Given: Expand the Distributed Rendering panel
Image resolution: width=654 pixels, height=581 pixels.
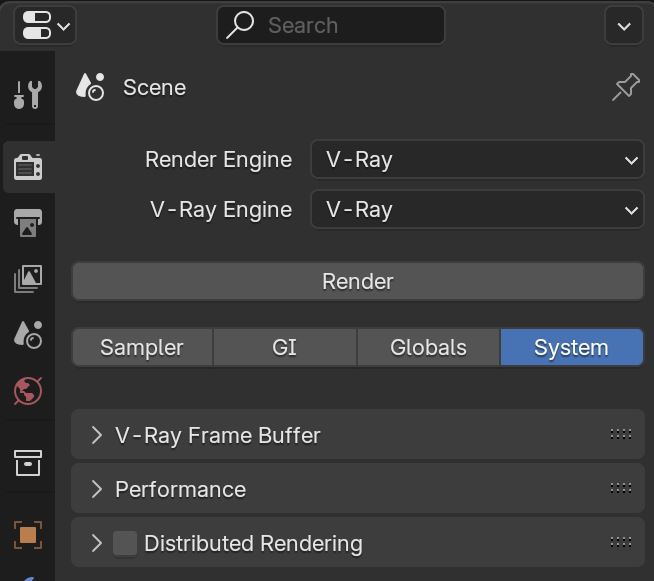Looking at the screenshot, I should point(96,543).
